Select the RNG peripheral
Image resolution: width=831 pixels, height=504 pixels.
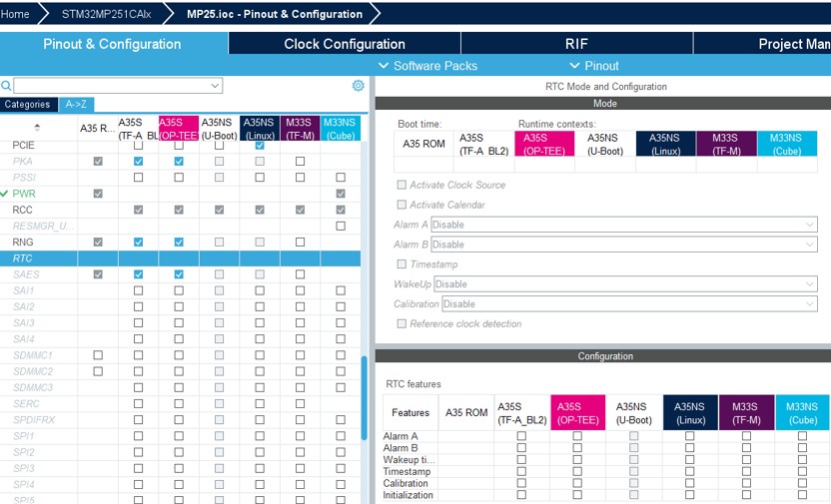[23, 242]
